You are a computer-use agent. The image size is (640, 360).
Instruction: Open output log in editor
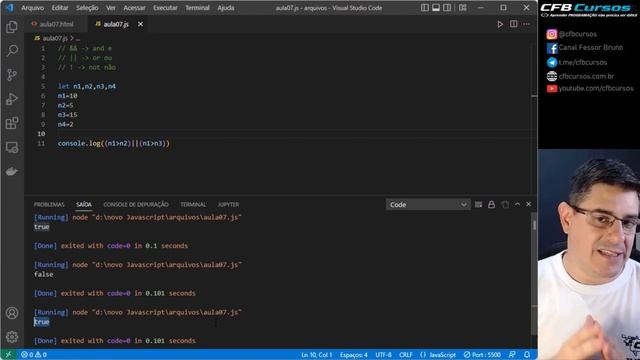point(505,204)
